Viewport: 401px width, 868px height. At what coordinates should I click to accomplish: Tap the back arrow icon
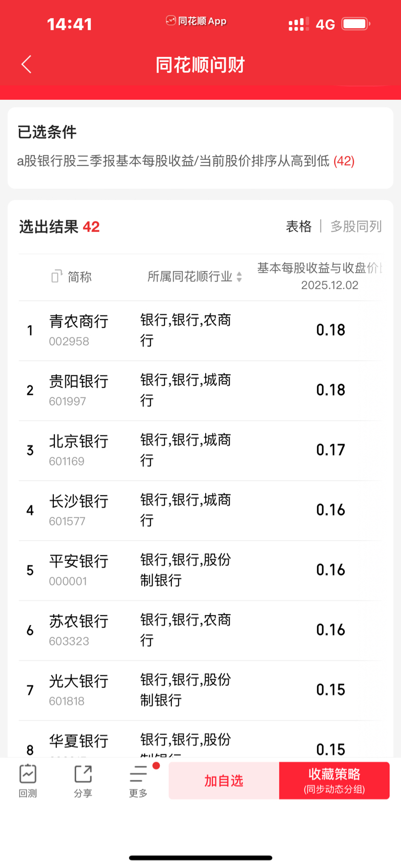tap(27, 65)
